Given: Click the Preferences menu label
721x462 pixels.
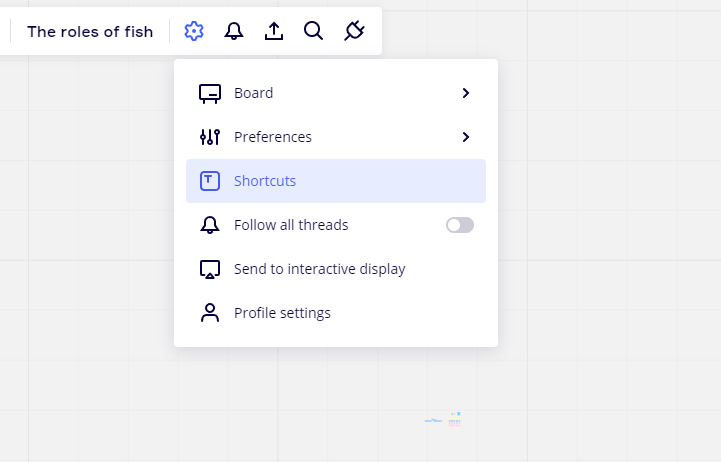Looking at the screenshot, I should point(273,137).
